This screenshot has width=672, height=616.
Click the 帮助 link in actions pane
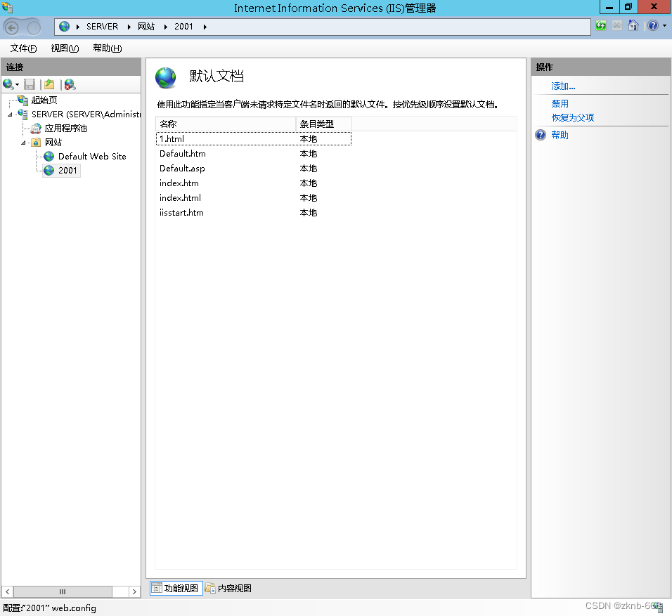(560, 135)
